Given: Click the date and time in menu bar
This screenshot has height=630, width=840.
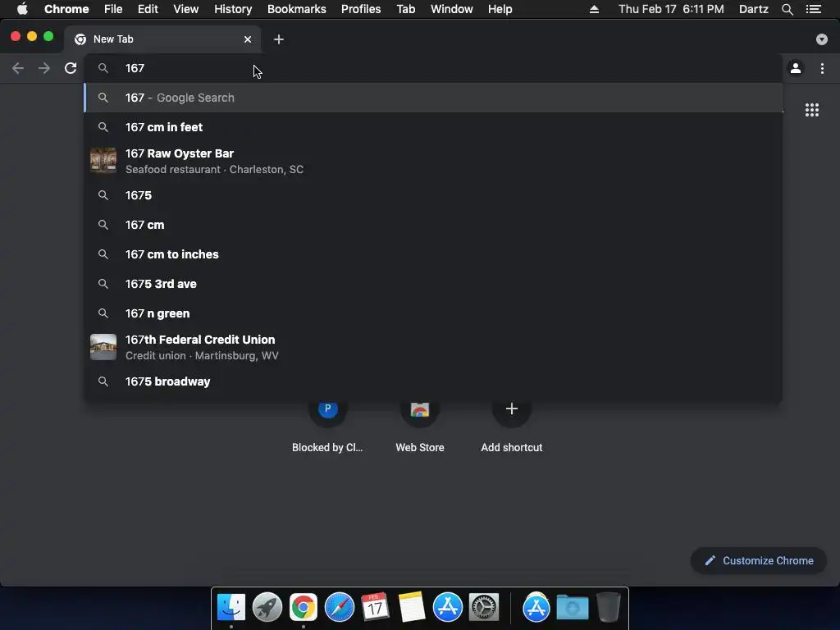Looking at the screenshot, I should click(671, 9).
